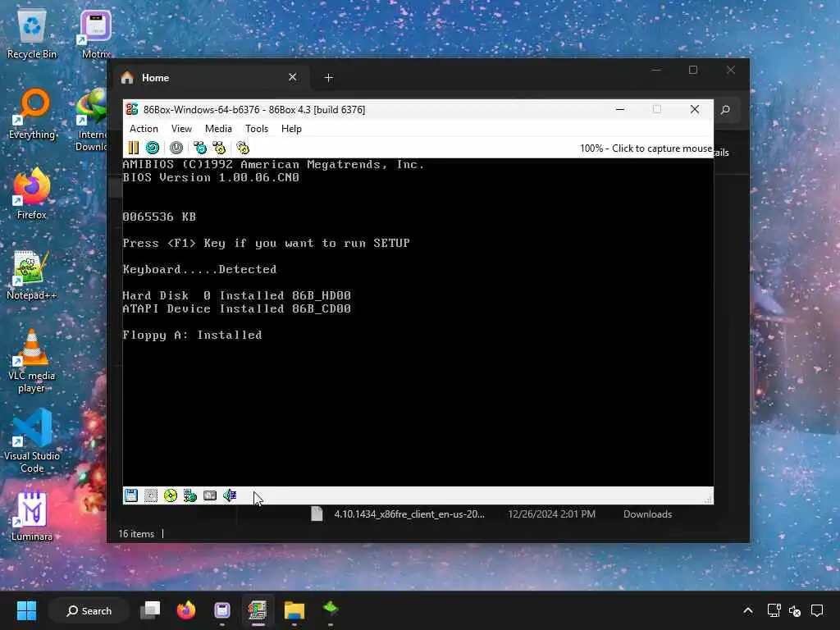Click the muted volume tray icon
Screen dimensions: 840x630
[795, 610]
